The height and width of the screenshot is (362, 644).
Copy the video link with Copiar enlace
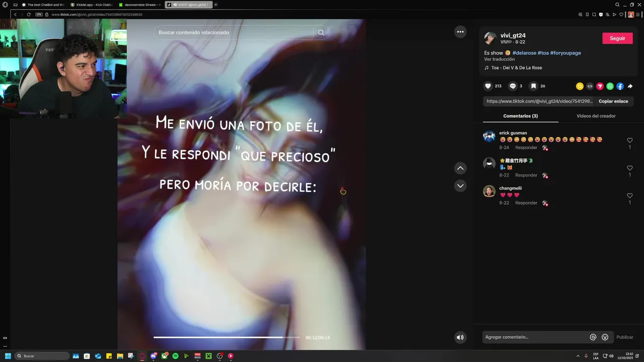click(x=613, y=101)
